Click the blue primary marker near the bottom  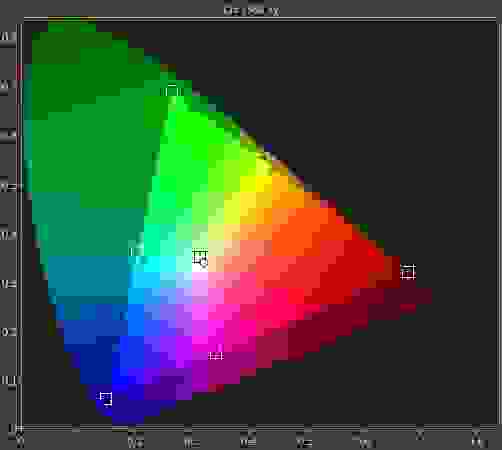[105, 399]
